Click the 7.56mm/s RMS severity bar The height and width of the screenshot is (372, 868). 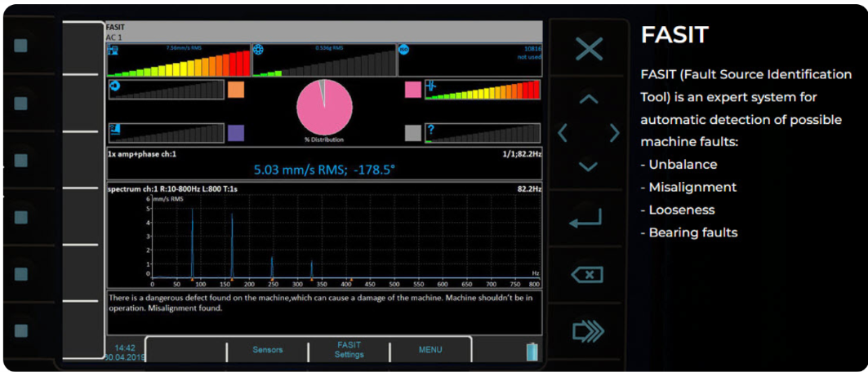[179, 60]
